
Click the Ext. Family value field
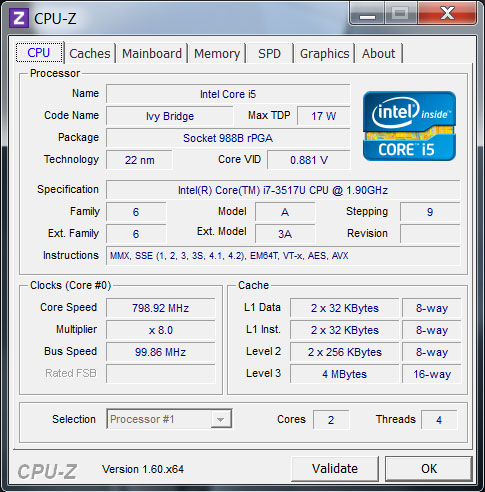[x=136, y=234]
